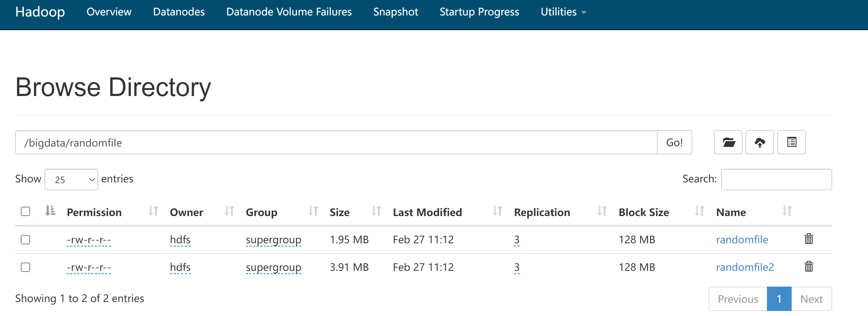Click the cut and paste list icon

(x=791, y=142)
